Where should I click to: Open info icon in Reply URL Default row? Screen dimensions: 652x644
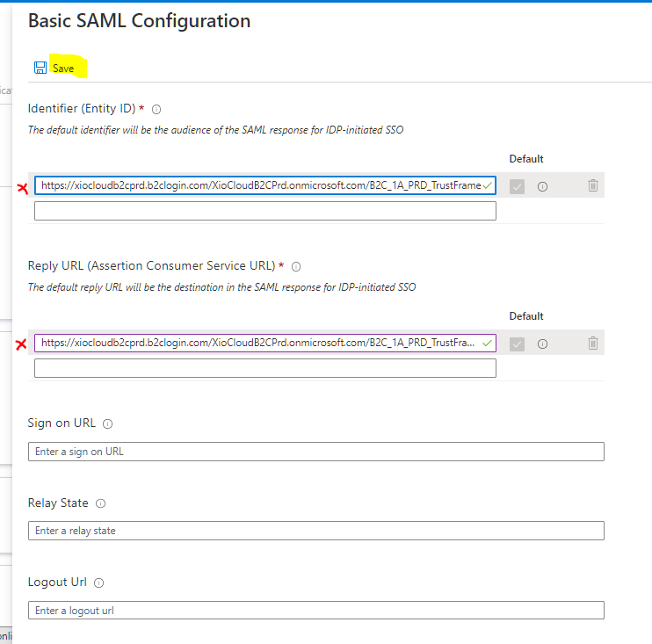point(542,344)
